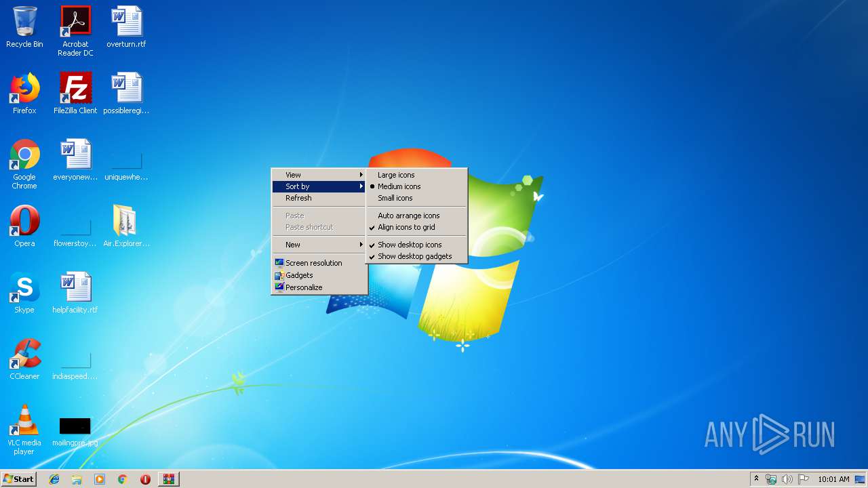Select the FileZilla Client shortcut
868x488 pixels.
pos(75,94)
